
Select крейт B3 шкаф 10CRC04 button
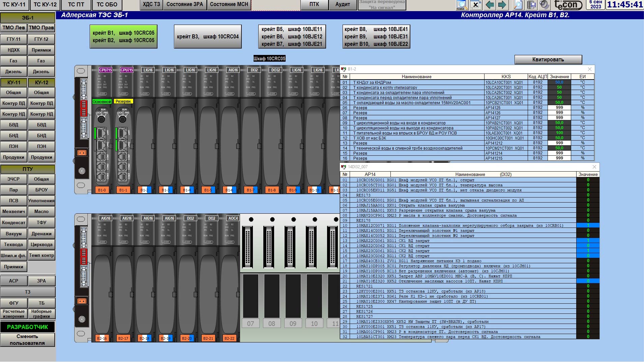tap(208, 36)
